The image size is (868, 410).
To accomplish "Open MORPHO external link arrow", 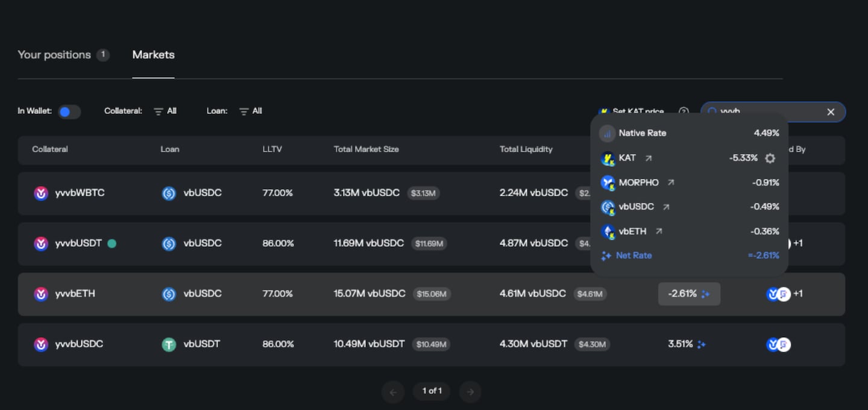I will pos(671,182).
